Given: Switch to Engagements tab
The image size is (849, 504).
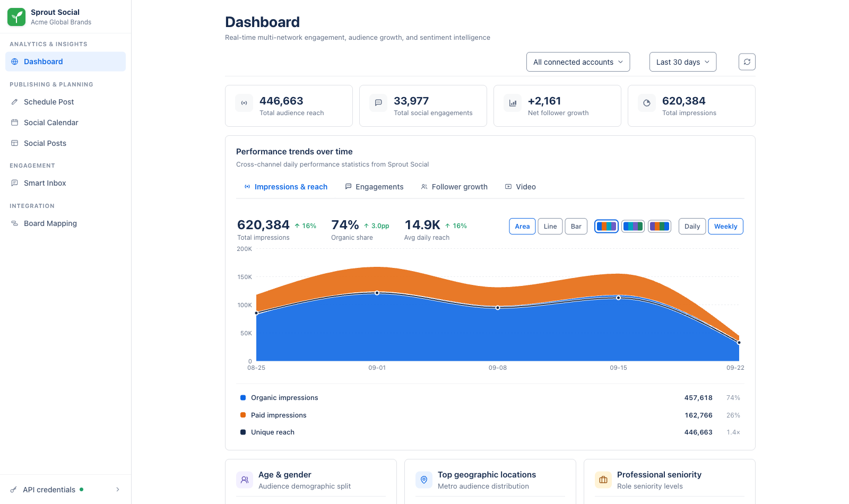Looking at the screenshot, I should tap(374, 187).
